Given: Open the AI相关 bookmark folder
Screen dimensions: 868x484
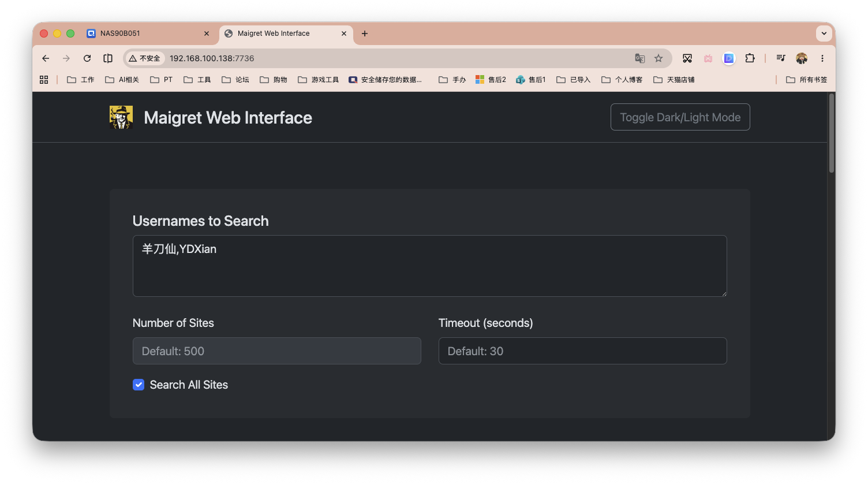Looking at the screenshot, I should coord(122,80).
